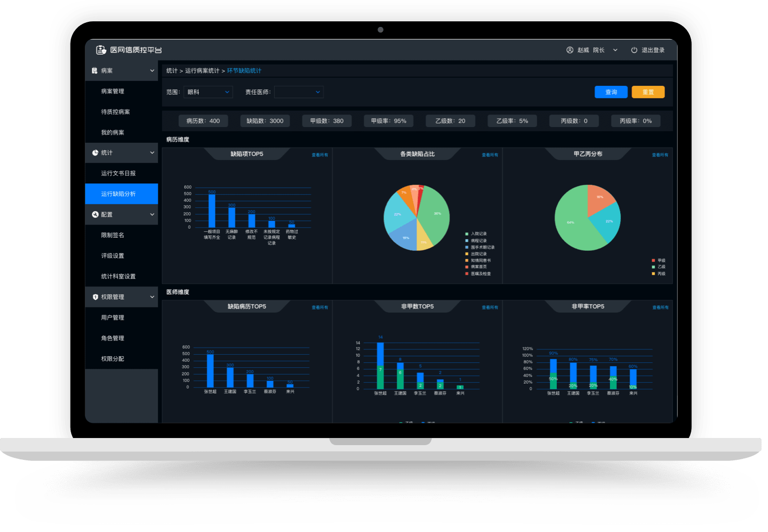Click 查看所有 on the 甲乙丙分布 panel
This screenshot has width=768, height=532.
tap(660, 154)
